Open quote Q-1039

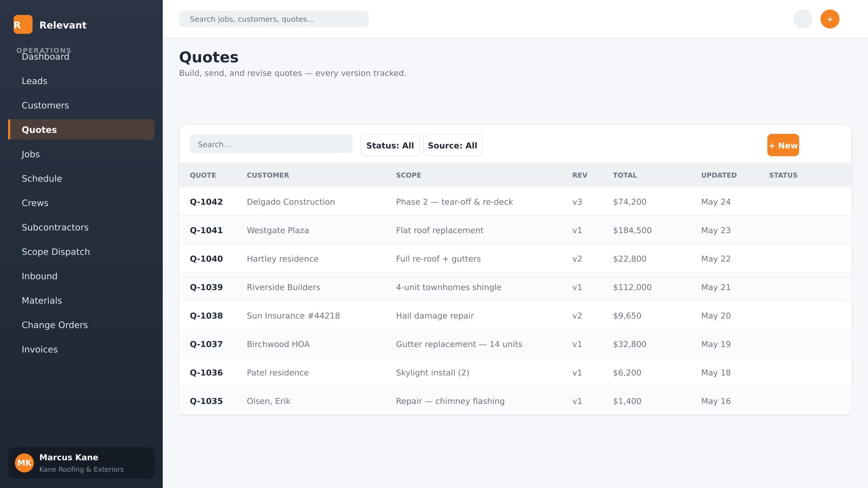pyautogui.click(x=206, y=287)
